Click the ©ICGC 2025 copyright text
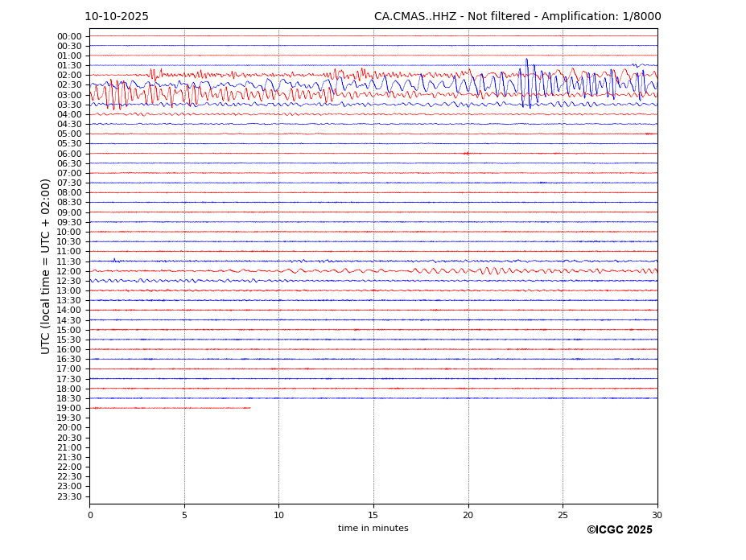Viewport: 746px width, 560px height. pyautogui.click(x=619, y=530)
